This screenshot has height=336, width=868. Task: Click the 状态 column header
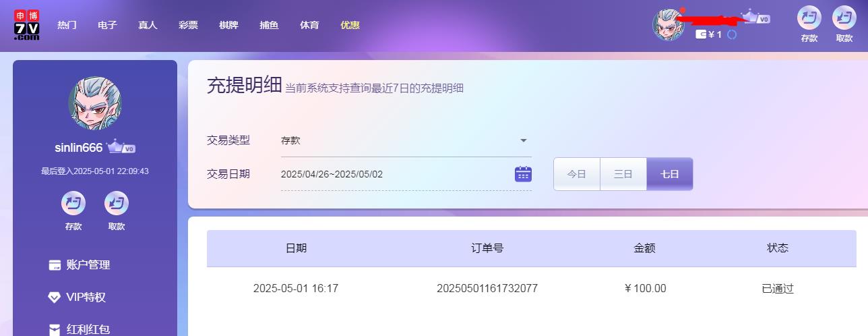[778, 248]
